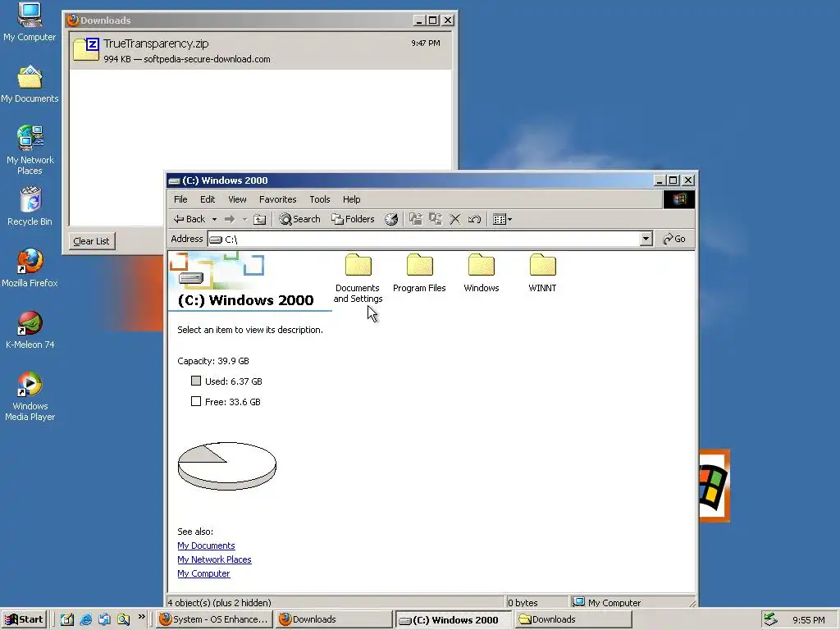Launch Internet Explorer from quick launch

tap(85, 619)
